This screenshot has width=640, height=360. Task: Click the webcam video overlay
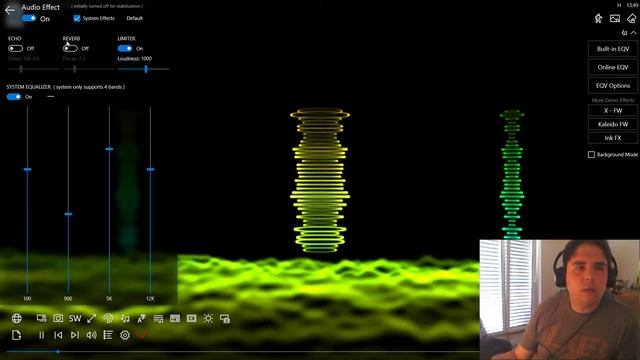coord(560,300)
